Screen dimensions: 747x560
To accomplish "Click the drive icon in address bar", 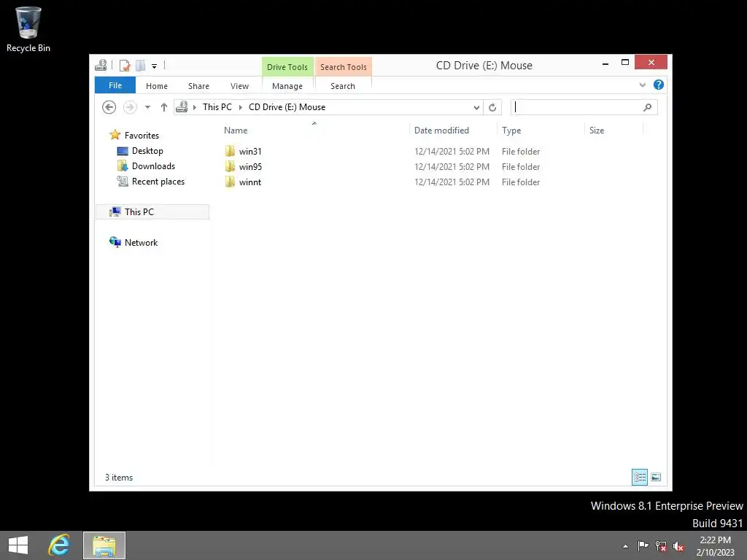I will (182, 107).
